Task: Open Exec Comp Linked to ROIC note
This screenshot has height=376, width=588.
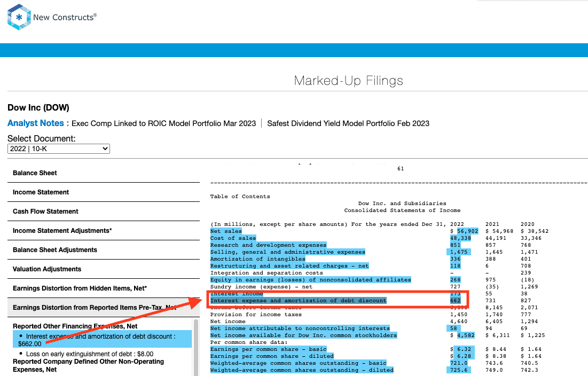Action: click(163, 123)
